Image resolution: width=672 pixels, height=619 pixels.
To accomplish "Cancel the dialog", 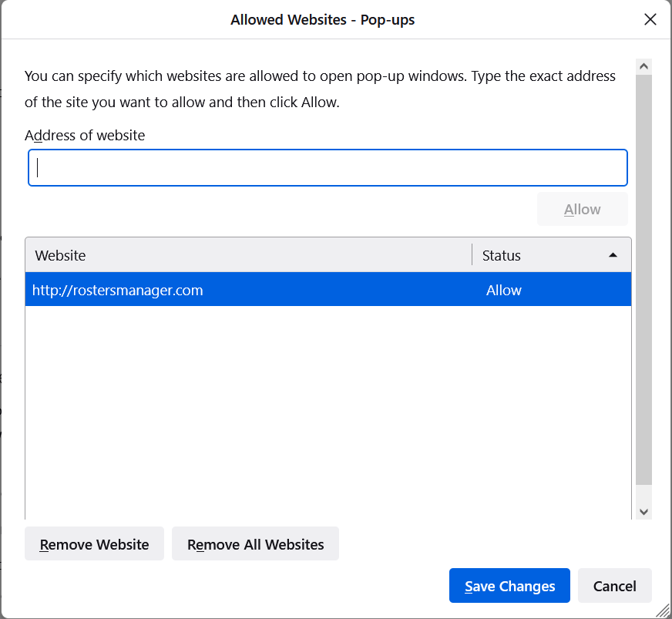I will pyautogui.click(x=614, y=586).
